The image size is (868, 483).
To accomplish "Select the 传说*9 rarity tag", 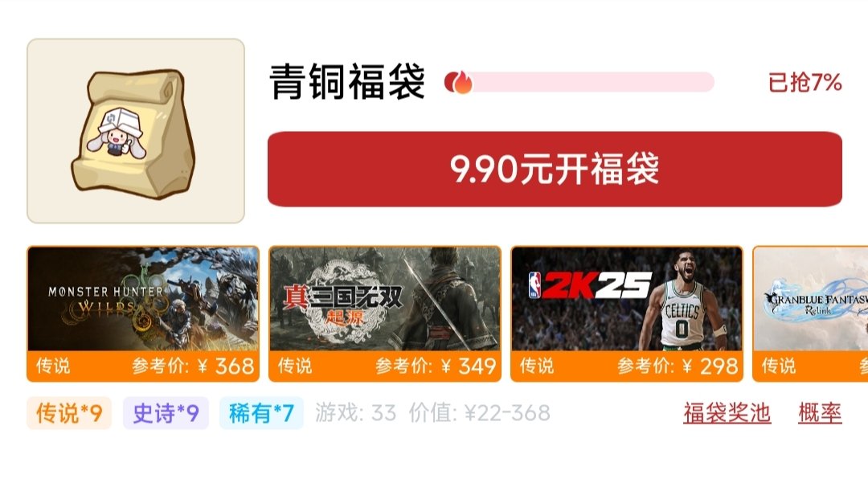I will pyautogui.click(x=69, y=413).
